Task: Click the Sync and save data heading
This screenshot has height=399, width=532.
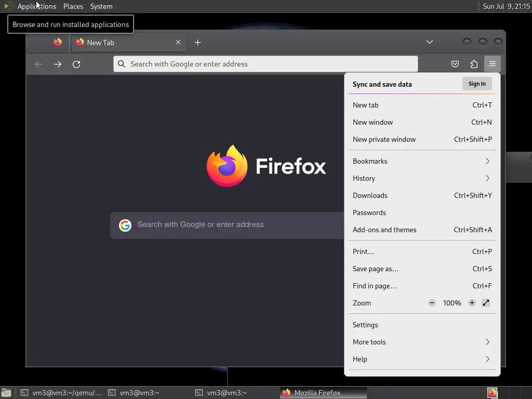Action: 382,84
